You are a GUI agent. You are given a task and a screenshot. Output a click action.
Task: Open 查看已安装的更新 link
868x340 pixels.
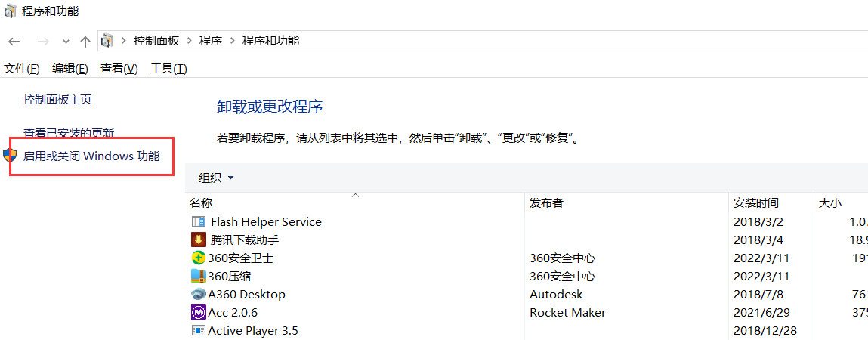click(69, 134)
